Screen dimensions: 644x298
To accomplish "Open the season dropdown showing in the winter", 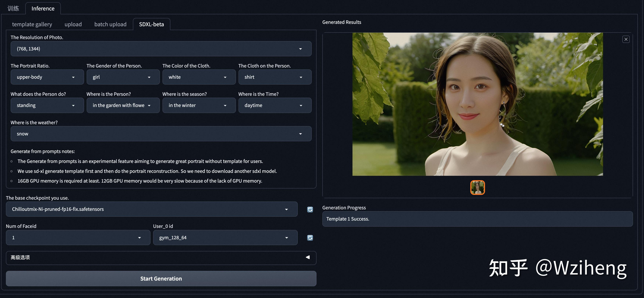I will [199, 105].
